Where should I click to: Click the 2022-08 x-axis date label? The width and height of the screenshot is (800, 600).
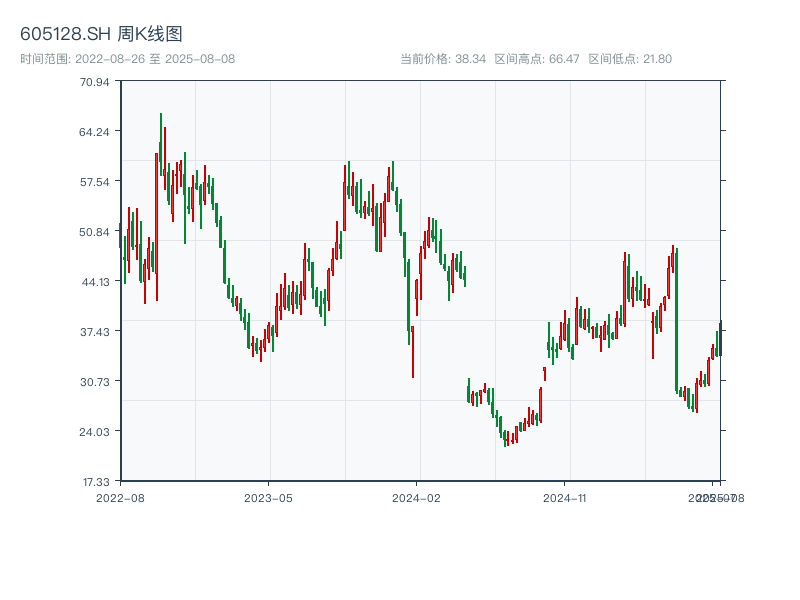point(120,497)
